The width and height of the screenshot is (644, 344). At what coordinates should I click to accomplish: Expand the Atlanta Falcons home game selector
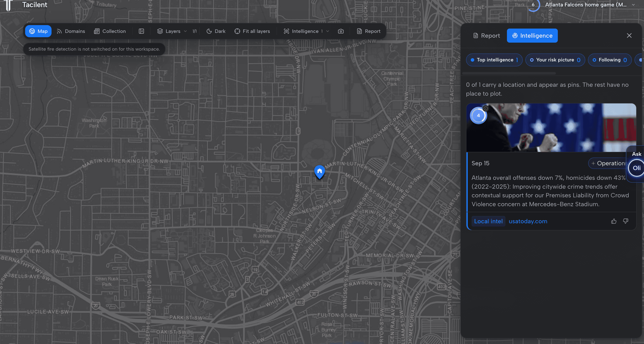coord(590,5)
